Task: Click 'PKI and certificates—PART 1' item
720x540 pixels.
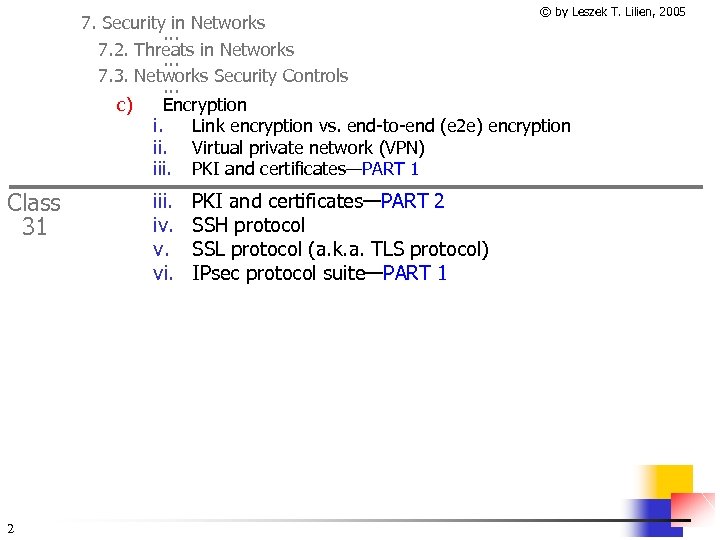Action: [305, 169]
